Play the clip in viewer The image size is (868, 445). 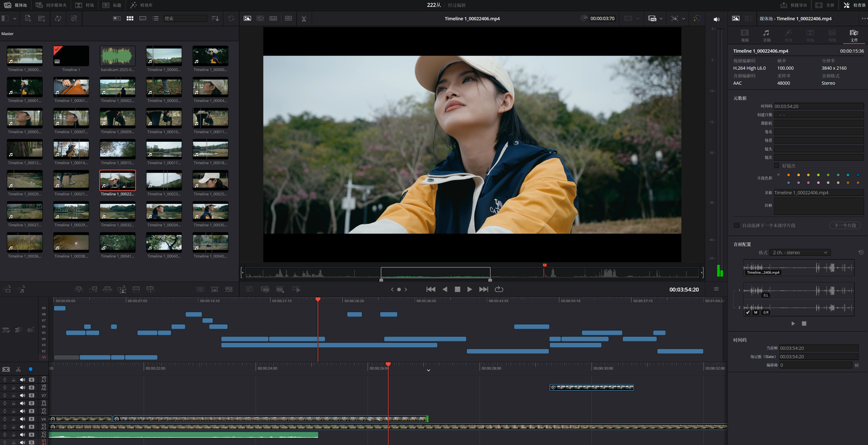tap(470, 289)
